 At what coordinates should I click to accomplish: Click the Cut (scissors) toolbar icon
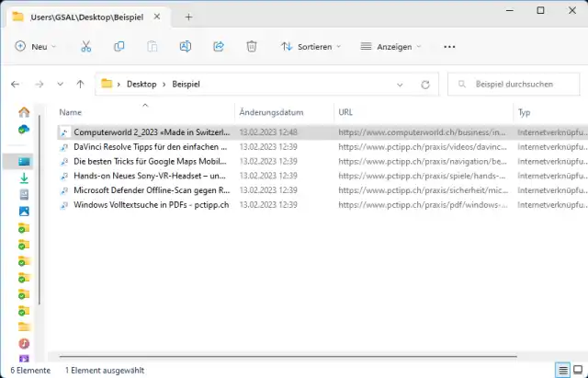click(x=85, y=47)
